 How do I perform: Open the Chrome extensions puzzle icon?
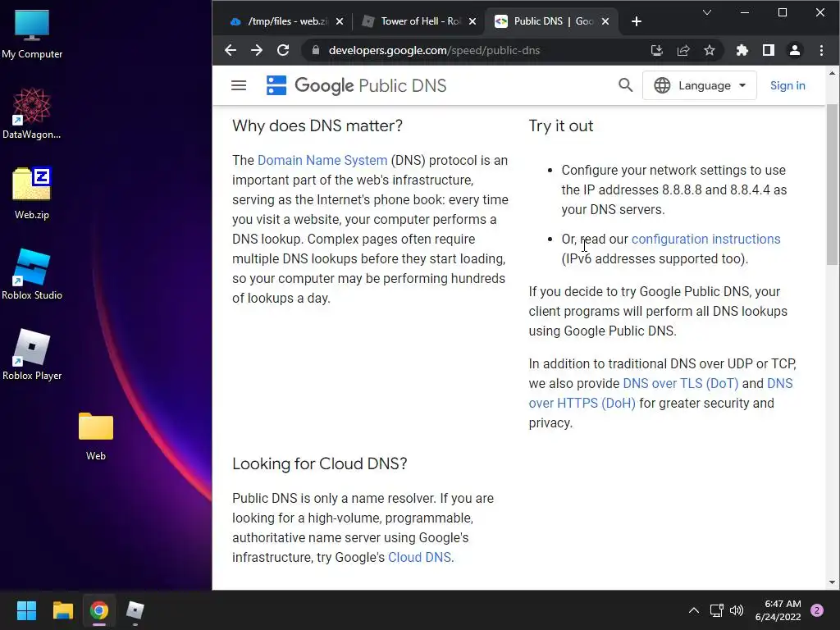pyautogui.click(x=742, y=50)
